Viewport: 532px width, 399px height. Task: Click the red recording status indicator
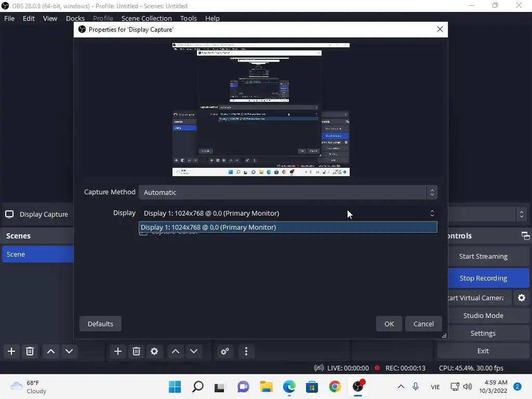(x=377, y=368)
